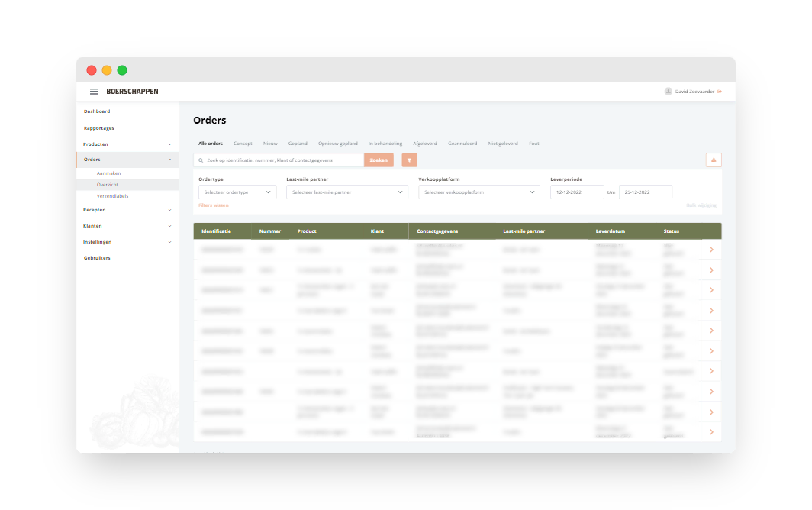
Task: Click the end date field 25-12-2022
Action: [646, 192]
